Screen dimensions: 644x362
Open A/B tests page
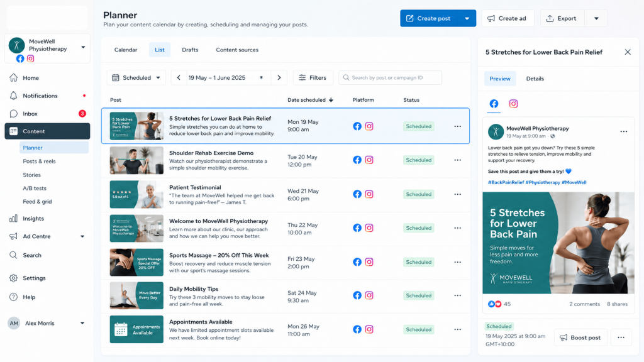[35, 188]
